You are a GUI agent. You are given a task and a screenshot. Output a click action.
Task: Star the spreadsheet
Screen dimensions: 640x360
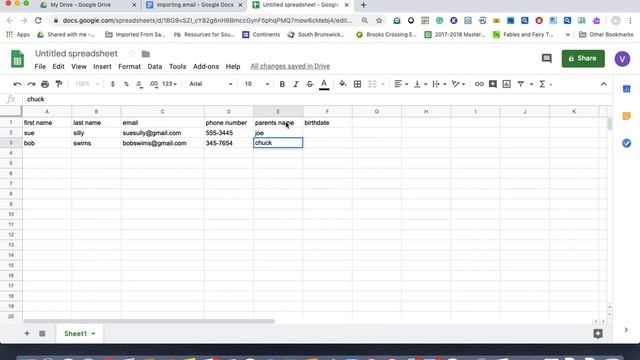pyautogui.click(x=132, y=53)
